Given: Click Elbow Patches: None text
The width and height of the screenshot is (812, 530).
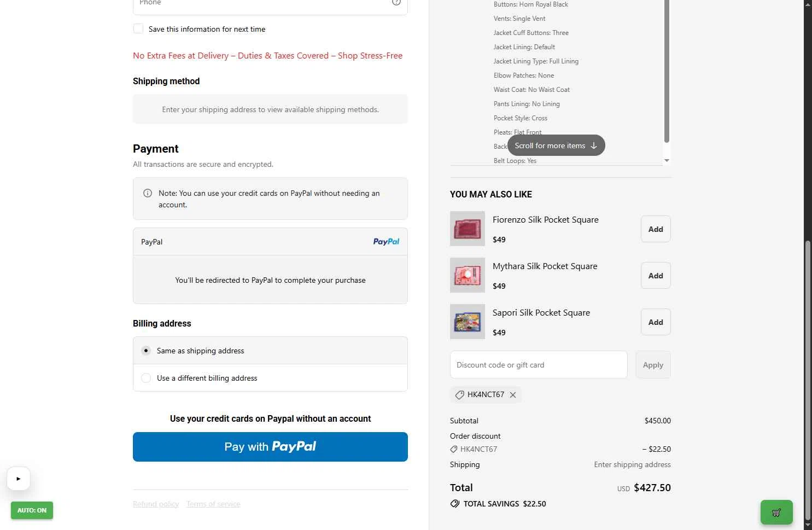Looking at the screenshot, I should pos(523,75).
